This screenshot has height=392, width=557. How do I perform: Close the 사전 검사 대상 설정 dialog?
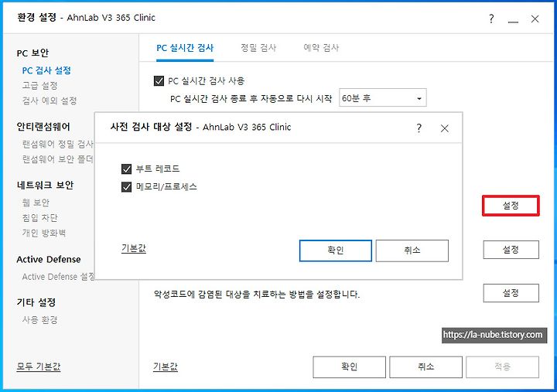coord(444,128)
